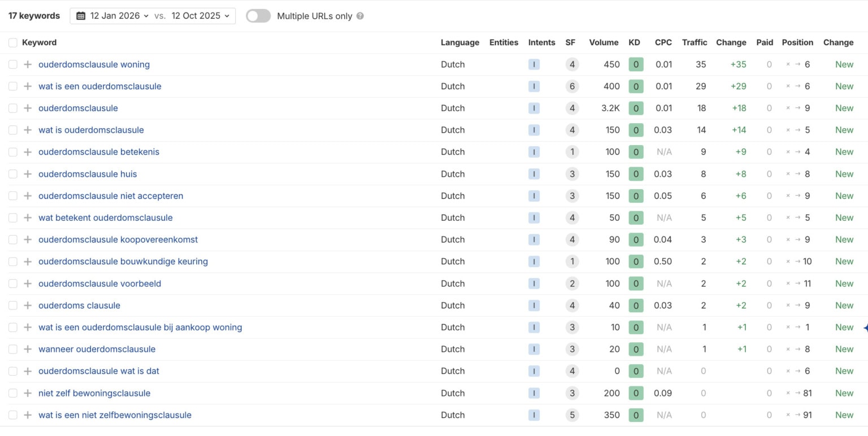Click the plus icon beside 'niet zelf bewoningsclausule'
Screen dimensions: 868x436
[28, 393]
